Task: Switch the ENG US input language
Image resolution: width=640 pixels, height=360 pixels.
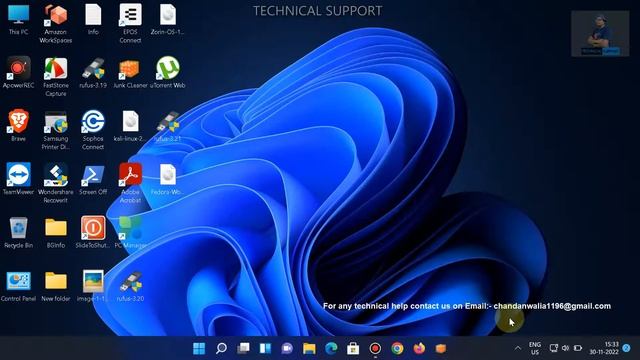Action: 535,348
